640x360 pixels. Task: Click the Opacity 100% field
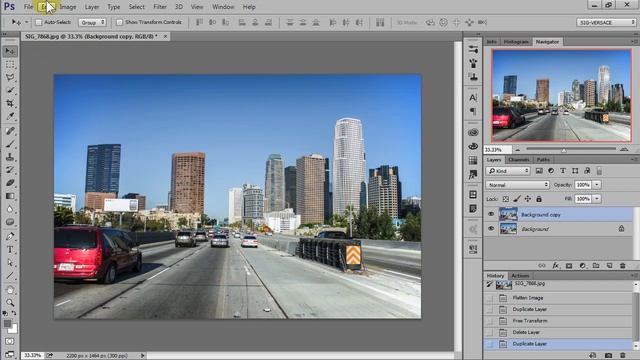583,185
